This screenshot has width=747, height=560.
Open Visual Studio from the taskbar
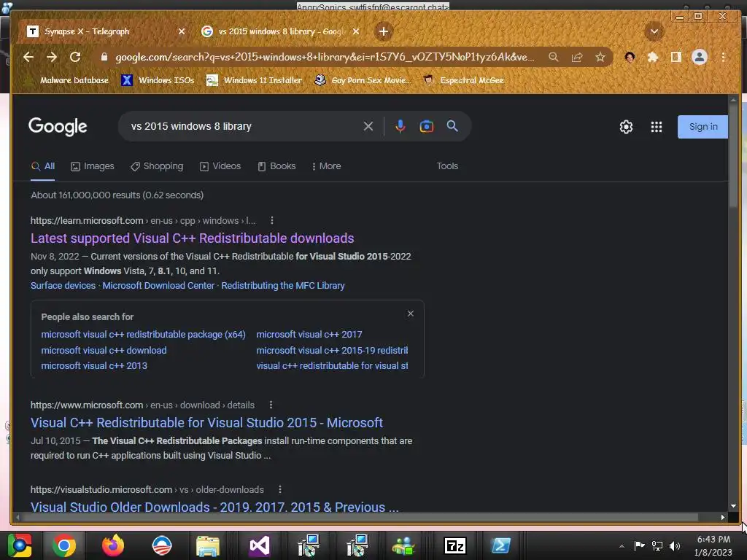(260, 545)
